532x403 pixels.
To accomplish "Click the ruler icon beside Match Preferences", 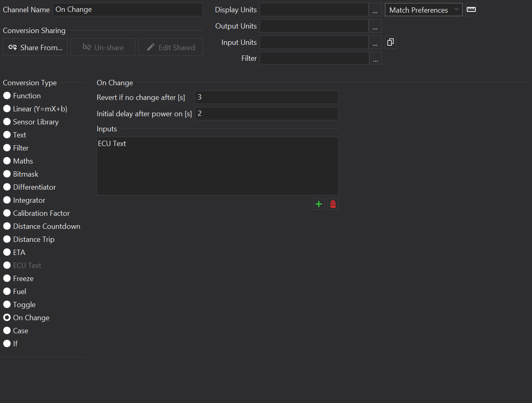I will [471, 9].
